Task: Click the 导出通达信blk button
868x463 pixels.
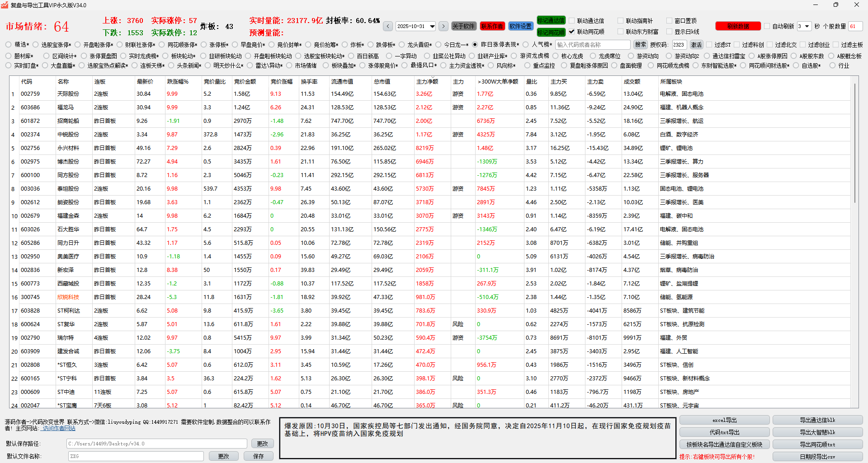Action: (x=817, y=420)
